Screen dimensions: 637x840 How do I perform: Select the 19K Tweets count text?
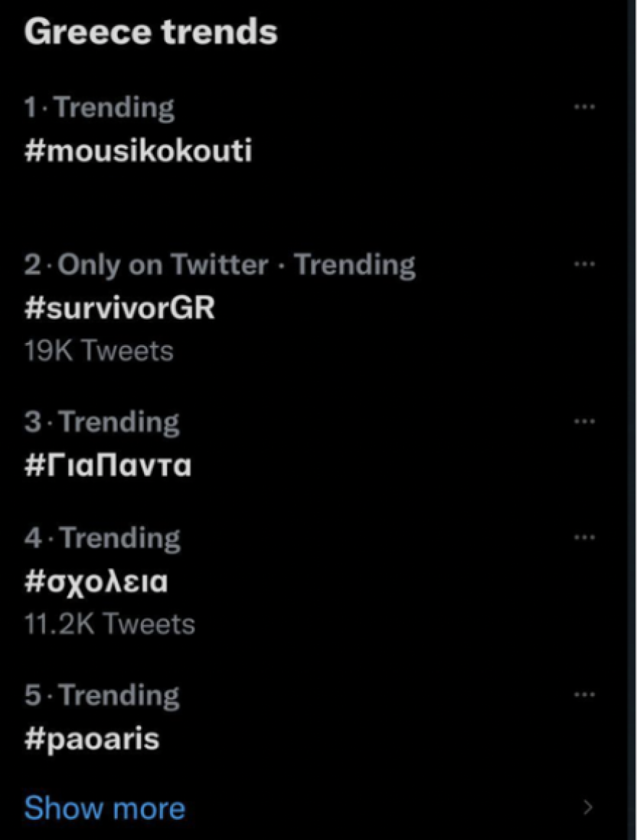[x=98, y=350]
